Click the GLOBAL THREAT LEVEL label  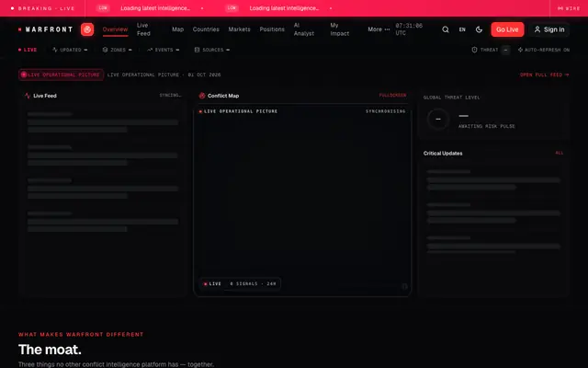coord(451,98)
